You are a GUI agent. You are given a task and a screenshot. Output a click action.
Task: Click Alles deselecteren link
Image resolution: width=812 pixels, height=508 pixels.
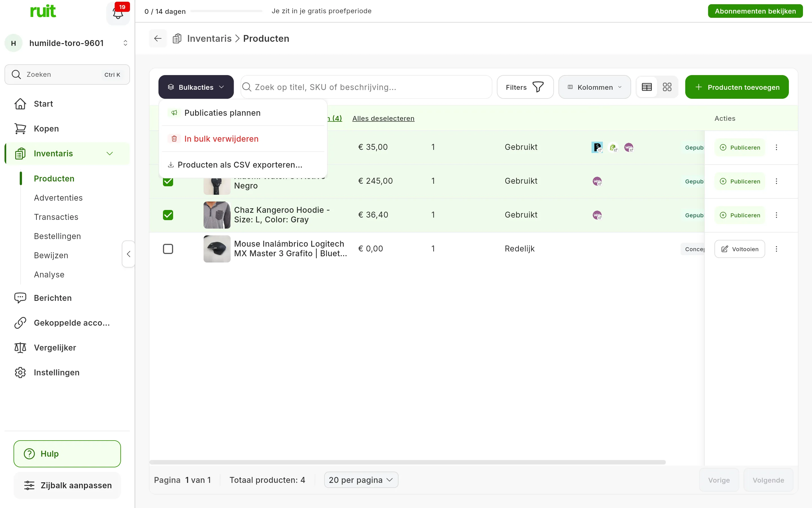click(x=383, y=118)
